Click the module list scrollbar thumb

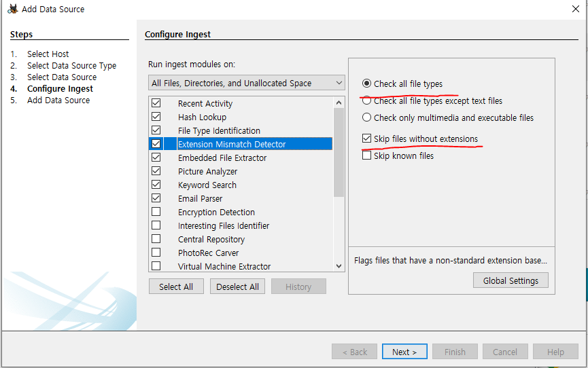click(339, 153)
